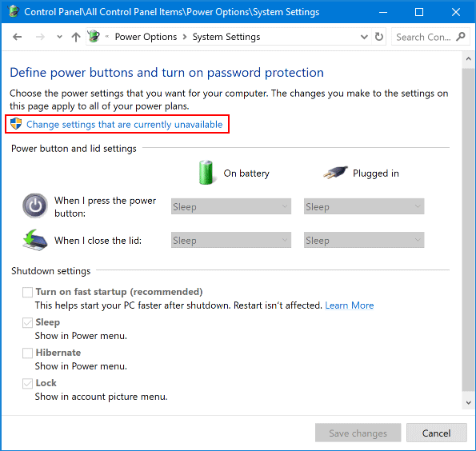Open the recent locations chevron
This screenshot has height=451, width=476.
(59, 37)
